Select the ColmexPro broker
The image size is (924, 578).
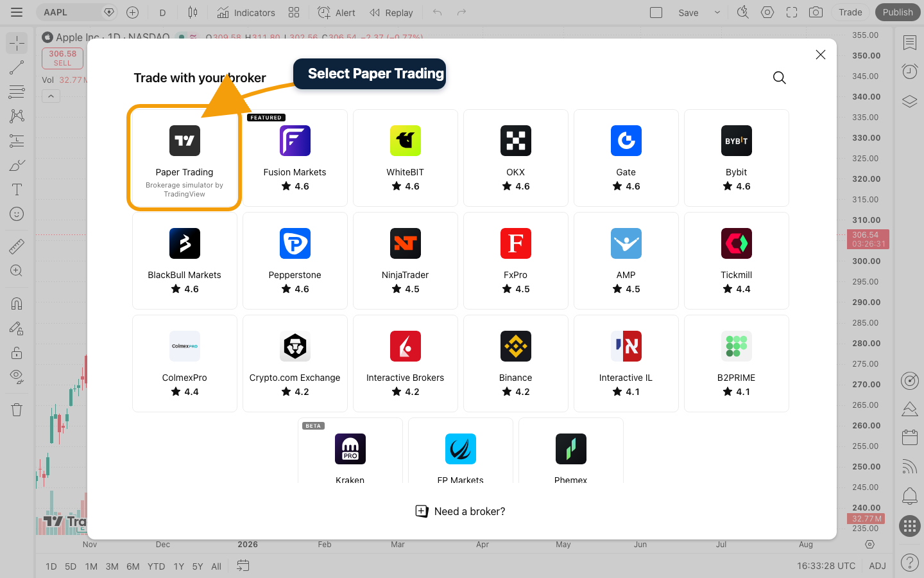point(185,363)
